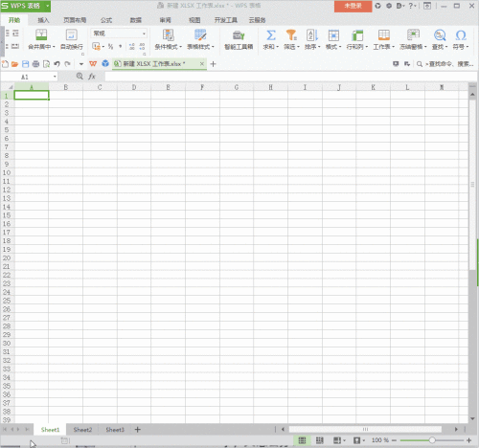Image resolution: width=479 pixels, height=448 pixels.
Task: Close the 新建 XLSX 工作表.xlsx document tab
Action: (202, 64)
